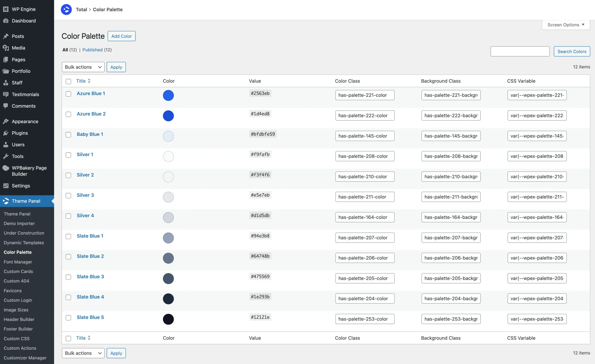Click the Add Color button
Viewport: 595px width, 364px height.
coord(122,36)
